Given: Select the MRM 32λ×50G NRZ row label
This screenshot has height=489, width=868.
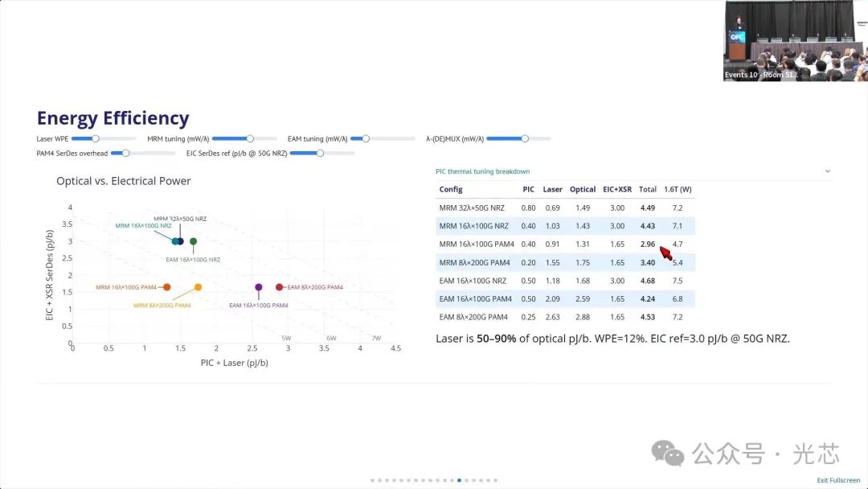Looking at the screenshot, I should [472, 208].
